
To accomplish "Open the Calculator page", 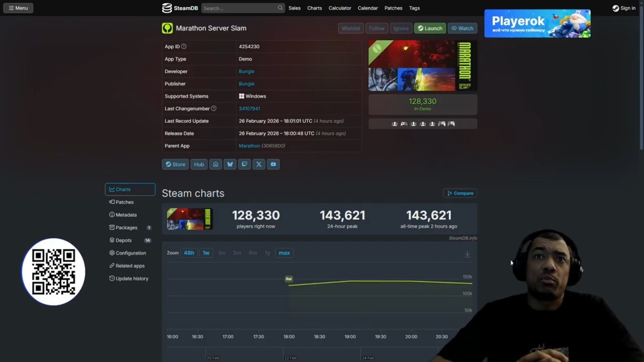I will tap(340, 8).
